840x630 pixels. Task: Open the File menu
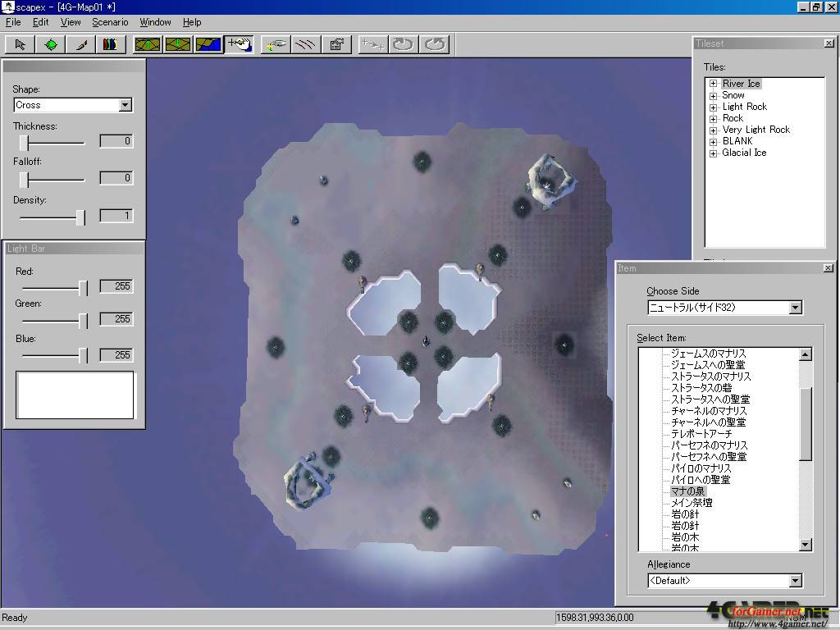click(x=13, y=22)
